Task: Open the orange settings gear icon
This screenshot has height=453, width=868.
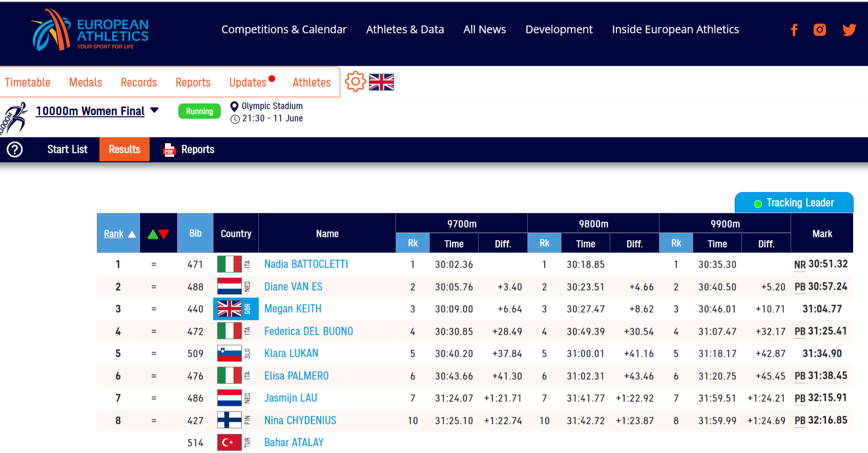Action: [x=355, y=81]
